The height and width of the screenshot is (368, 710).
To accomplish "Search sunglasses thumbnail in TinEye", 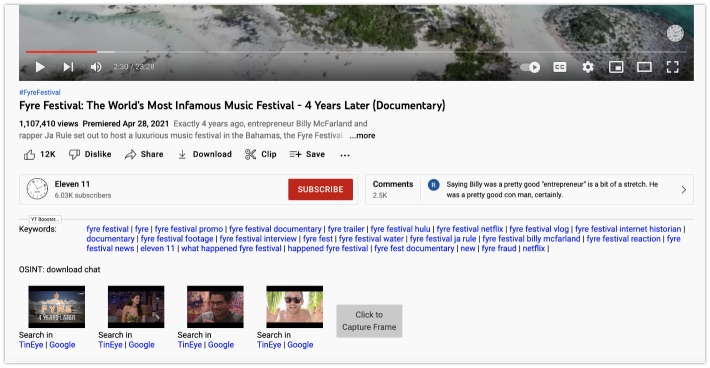I will click(269, 344).
